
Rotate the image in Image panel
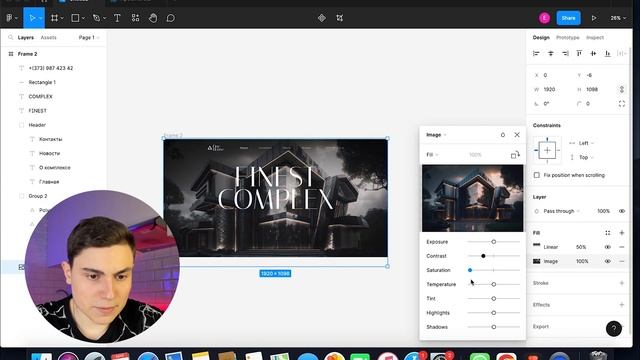(515, 155)
